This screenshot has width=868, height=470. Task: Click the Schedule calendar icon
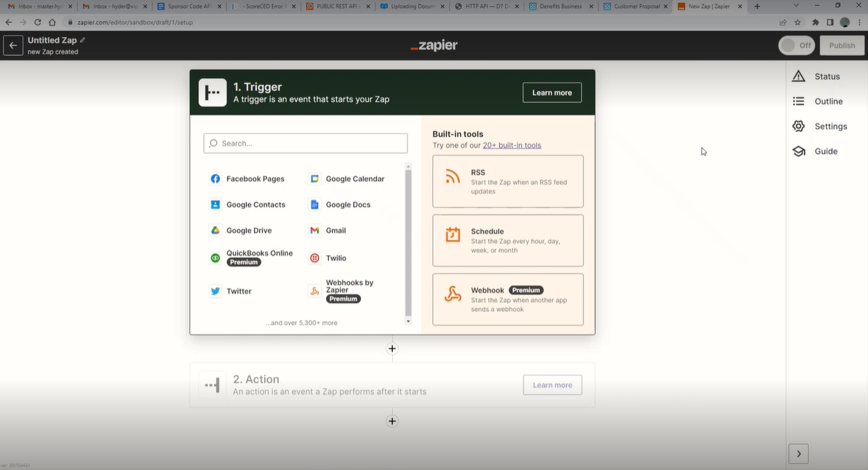point(452,235)
